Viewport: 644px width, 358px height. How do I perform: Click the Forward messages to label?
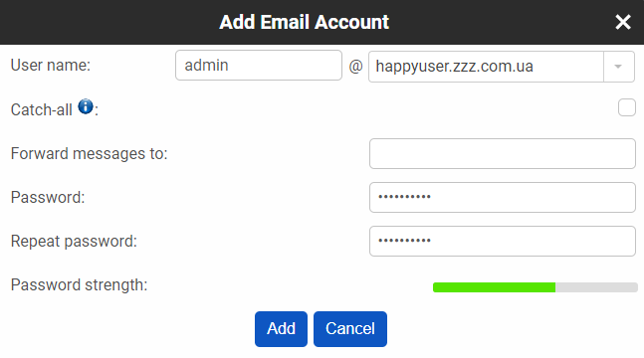(90, 154)
